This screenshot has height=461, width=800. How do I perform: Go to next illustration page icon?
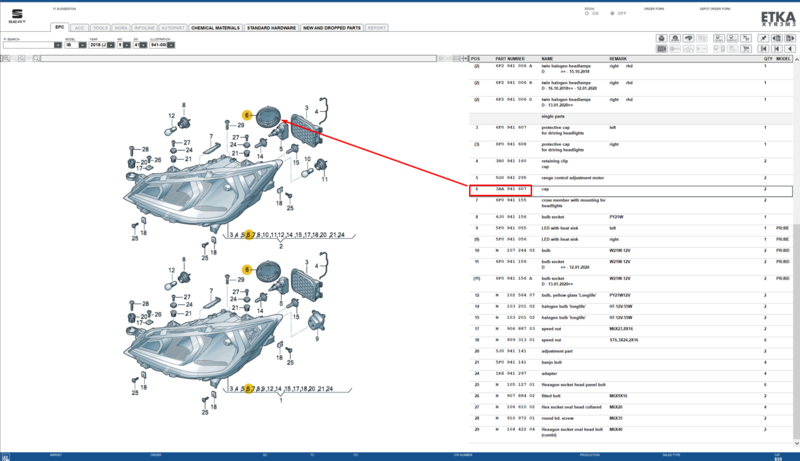point(790,38)
